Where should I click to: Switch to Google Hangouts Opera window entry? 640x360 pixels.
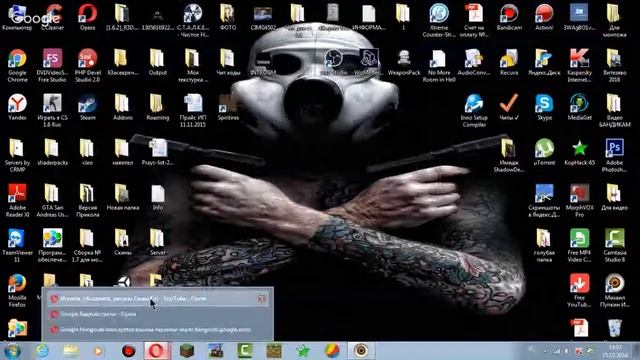pos(158,329)
